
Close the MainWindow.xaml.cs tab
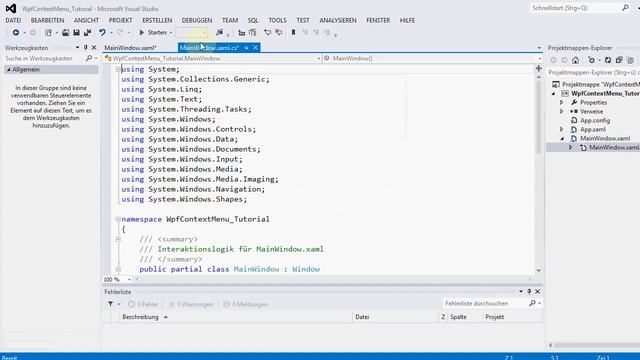click(256, 48)
